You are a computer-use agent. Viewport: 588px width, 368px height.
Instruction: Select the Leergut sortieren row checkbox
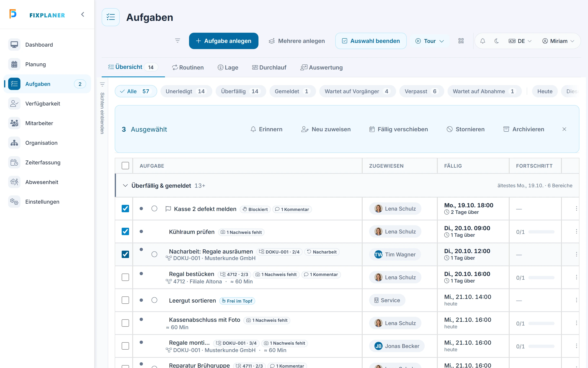point(125,300)
